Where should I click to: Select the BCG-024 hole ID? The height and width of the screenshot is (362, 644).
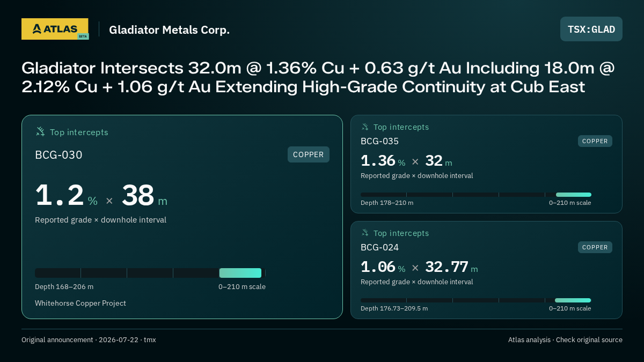pos(379,247)
